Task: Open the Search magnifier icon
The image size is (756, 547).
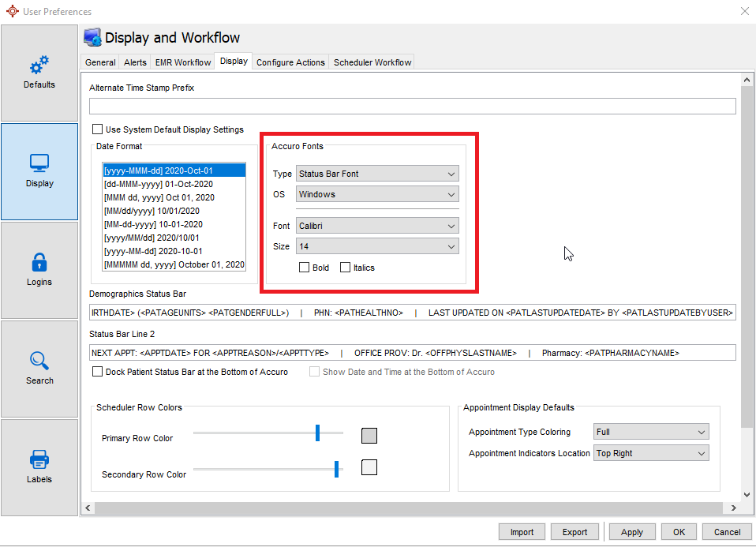Action: point(39,362)
